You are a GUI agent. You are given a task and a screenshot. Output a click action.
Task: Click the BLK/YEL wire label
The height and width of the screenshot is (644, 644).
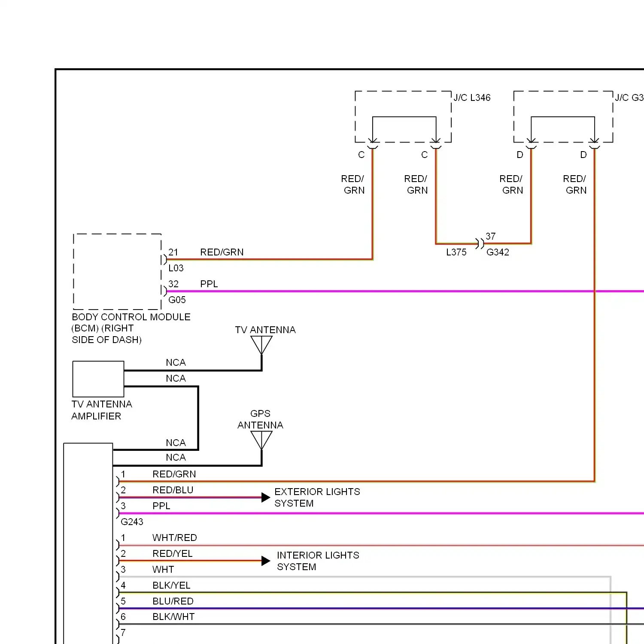(x=171, y=586)
